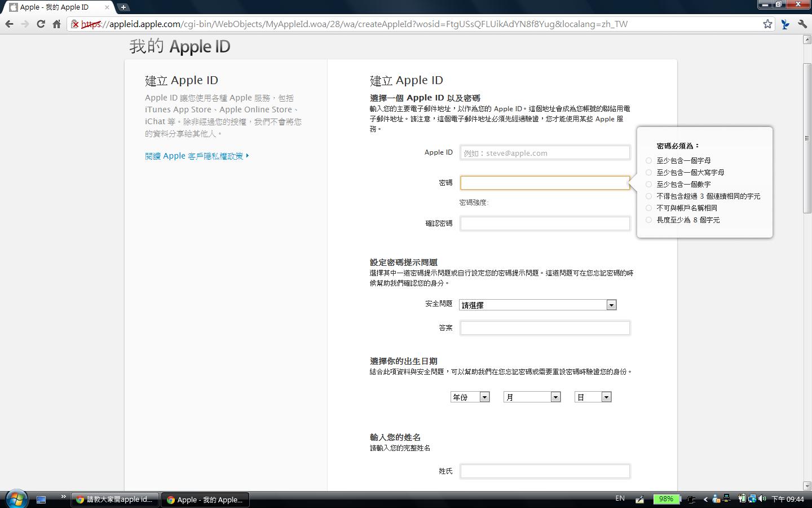Bookmark this page with the star icon
812x508 pixels.
[x=767, y=24]
